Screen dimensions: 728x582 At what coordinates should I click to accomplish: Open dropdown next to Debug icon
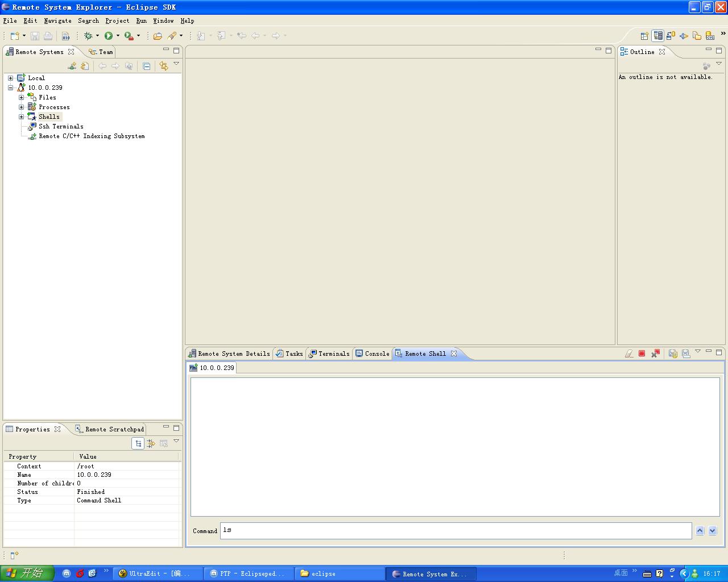(97, 36)
